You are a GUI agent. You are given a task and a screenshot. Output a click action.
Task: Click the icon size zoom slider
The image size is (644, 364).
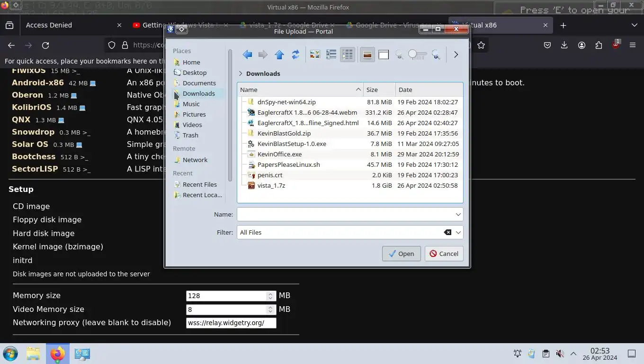[418, 55]
